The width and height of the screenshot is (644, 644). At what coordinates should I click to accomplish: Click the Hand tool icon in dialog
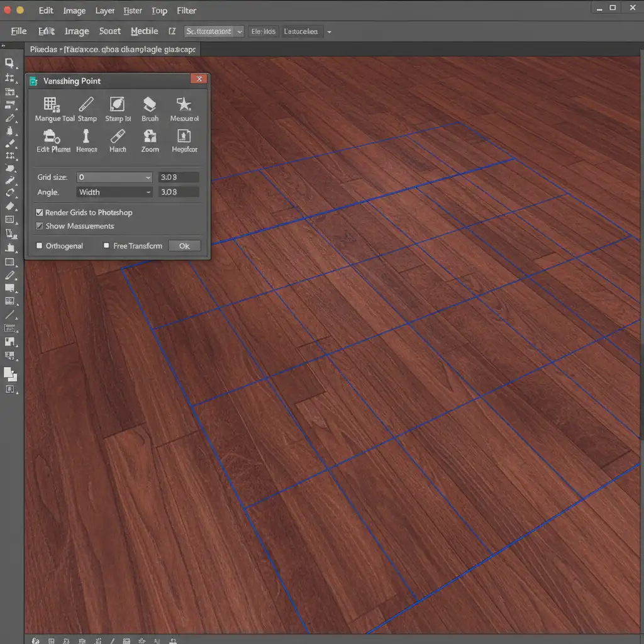tap(118, 136)
